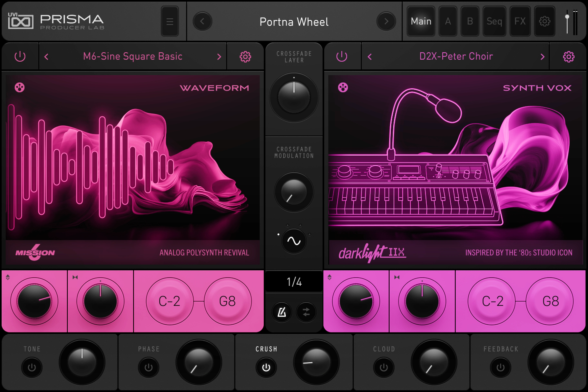Open the D2X-Peter Choir sound browser

coord(456,56)
